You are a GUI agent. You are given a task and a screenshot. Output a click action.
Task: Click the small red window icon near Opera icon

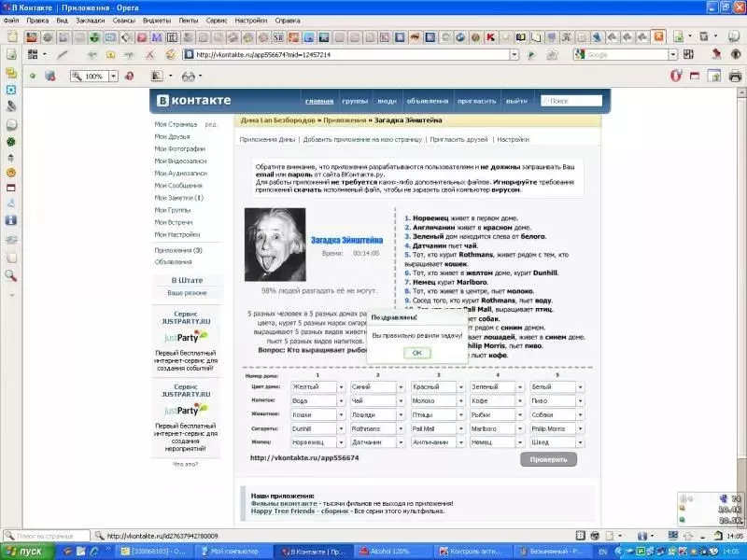(x=695, y=76)
